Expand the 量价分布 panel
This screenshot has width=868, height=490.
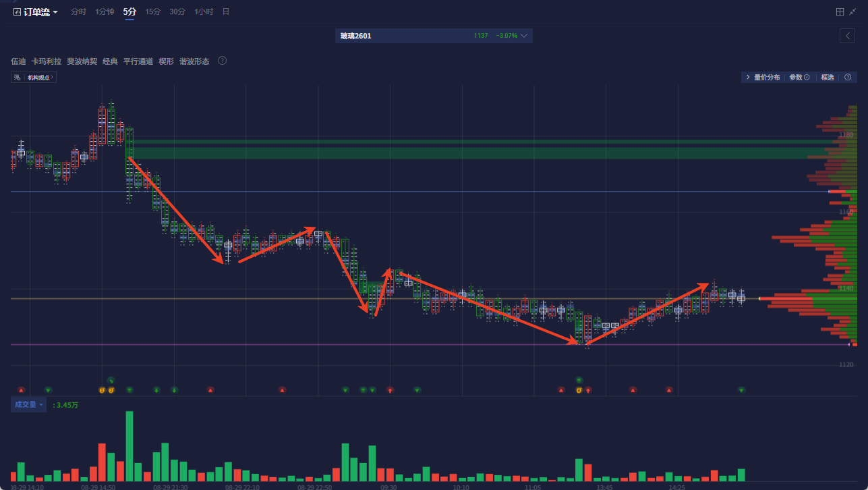click(763, 78)
